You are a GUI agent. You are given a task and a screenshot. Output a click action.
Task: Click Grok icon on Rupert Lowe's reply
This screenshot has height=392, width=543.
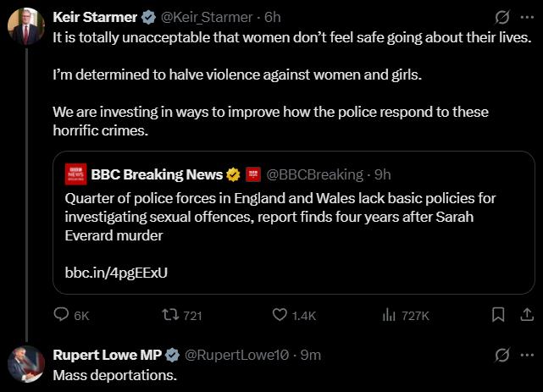pyautogui.click(x=501, y=354)
